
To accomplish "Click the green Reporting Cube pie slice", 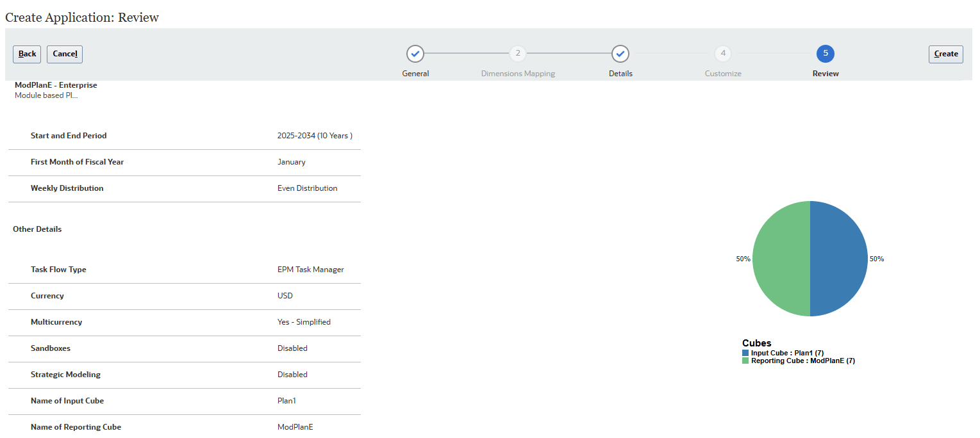I will 781,259.
